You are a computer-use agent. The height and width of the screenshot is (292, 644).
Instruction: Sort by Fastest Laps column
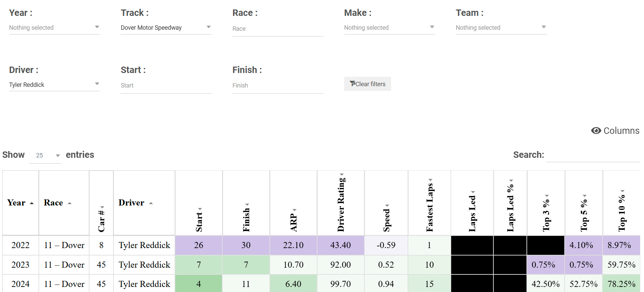click(x=430, y=203)
